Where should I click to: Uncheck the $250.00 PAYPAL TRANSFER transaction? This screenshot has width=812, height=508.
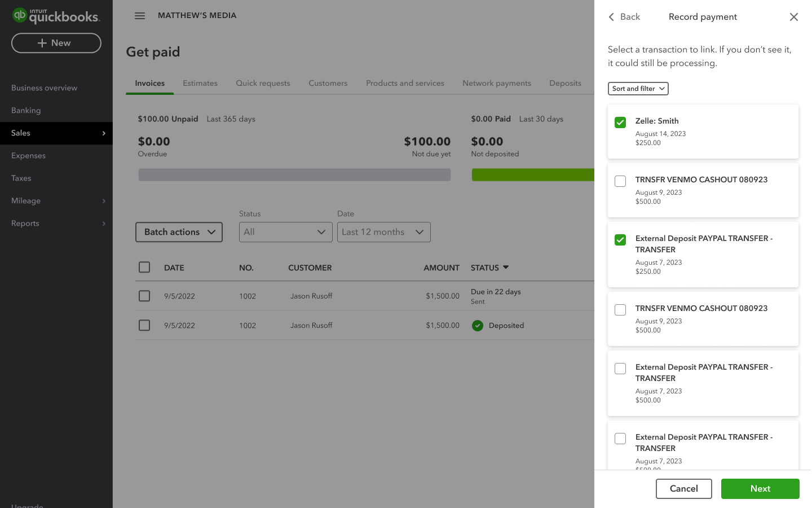click(x=620, y=240)
